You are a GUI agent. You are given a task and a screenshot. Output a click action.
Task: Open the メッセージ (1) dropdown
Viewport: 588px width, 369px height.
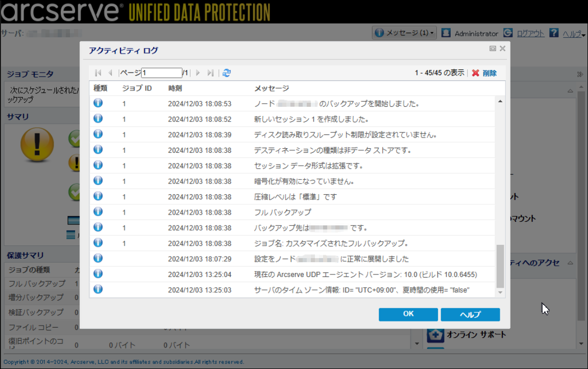pyautogui.click(x=404, y=33)
